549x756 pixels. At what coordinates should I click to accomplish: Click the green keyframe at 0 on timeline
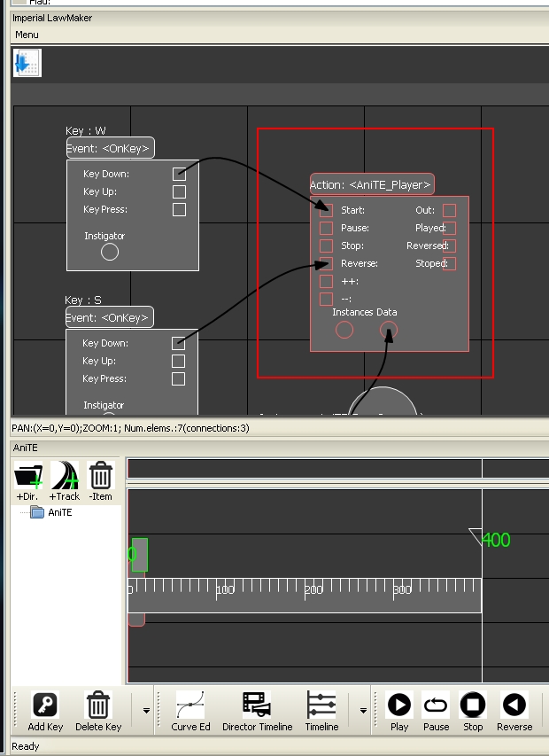[139, 555]
